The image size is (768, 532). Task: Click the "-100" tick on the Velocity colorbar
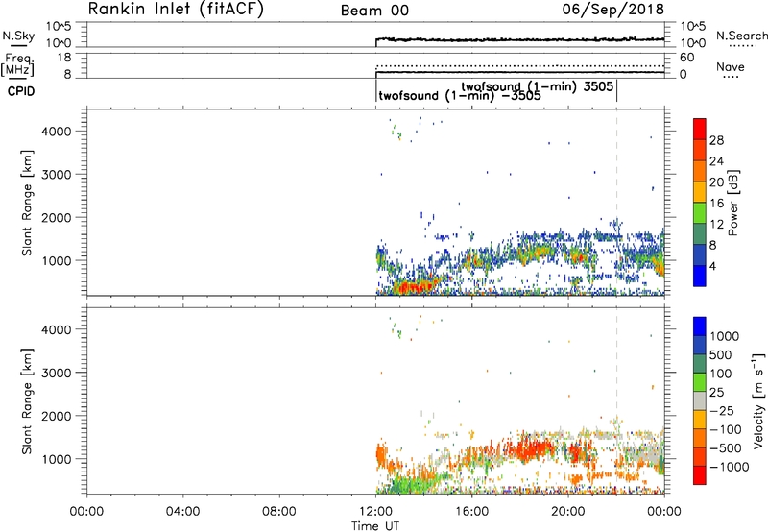pos(726,429)
